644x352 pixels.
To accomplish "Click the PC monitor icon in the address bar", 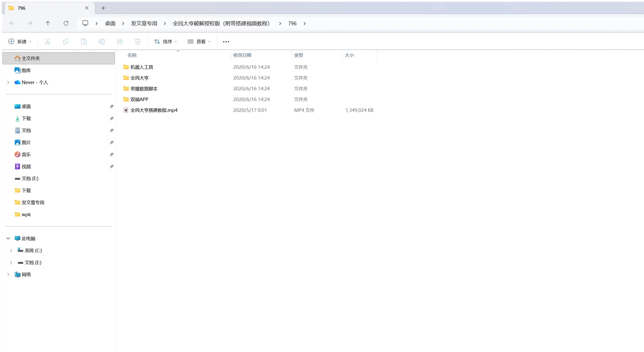I will (x=85, y=23).
